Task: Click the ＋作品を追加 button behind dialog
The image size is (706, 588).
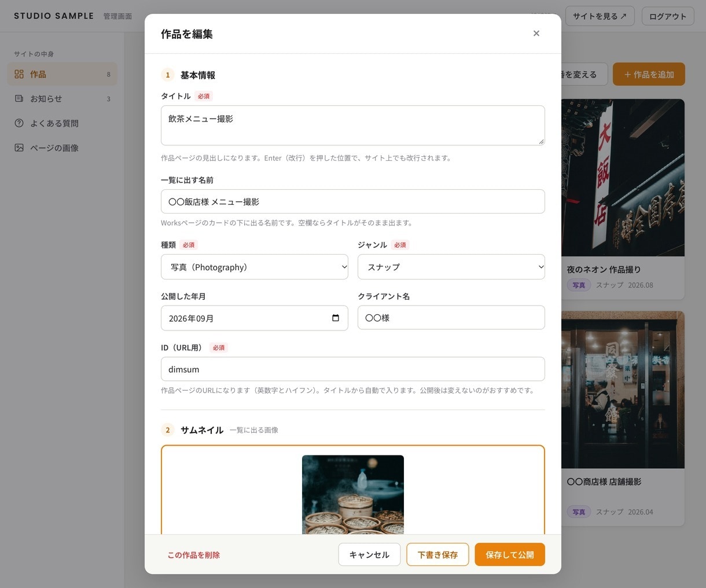Action: (649, 74)
